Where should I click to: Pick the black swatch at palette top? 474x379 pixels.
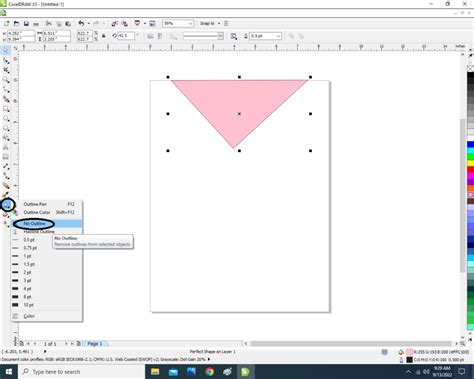tap(470, 75)
